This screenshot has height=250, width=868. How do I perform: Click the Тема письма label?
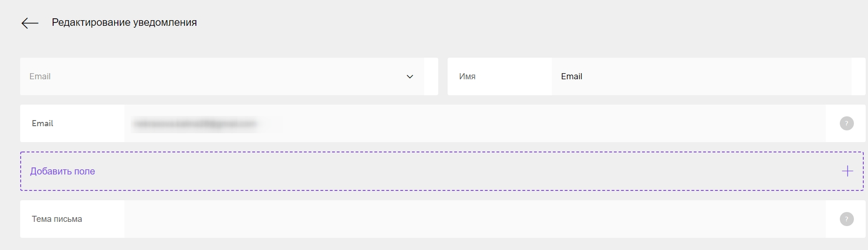57,219
